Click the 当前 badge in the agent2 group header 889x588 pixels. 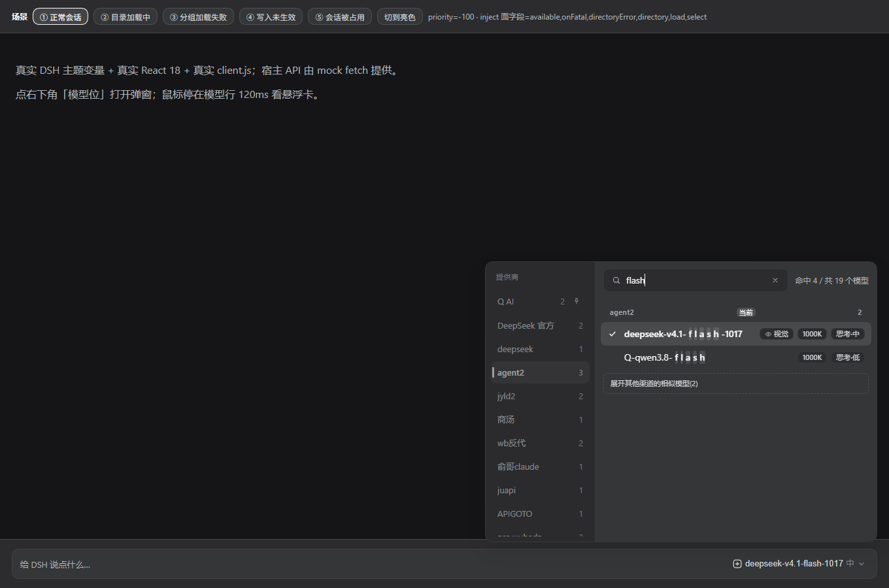tap(745, 312)
